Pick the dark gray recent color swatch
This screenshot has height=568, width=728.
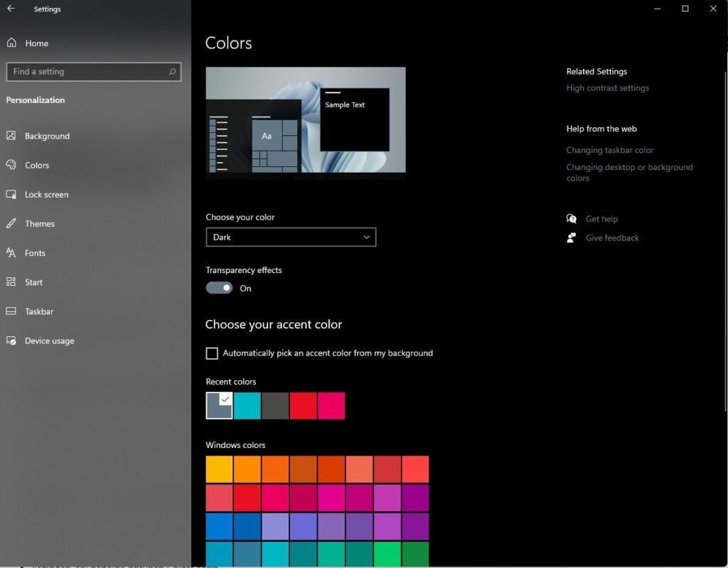[x=275, y=405]
